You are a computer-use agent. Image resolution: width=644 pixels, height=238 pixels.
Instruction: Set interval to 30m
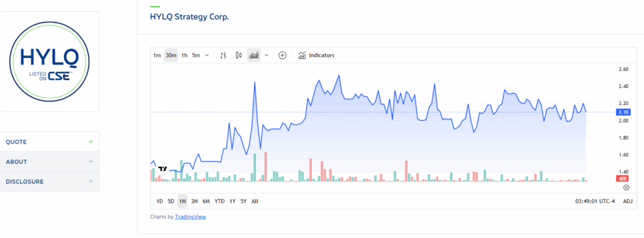[171, 55]
